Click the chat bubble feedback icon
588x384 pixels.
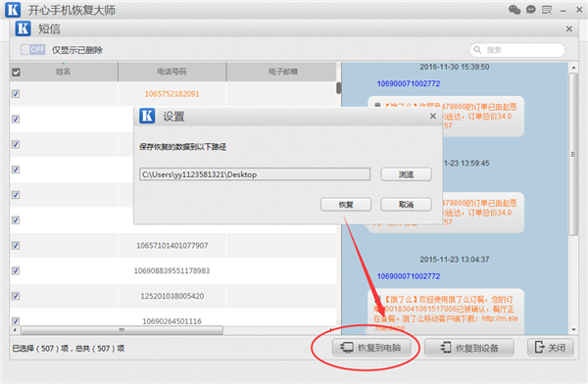[x=530, y=10]
